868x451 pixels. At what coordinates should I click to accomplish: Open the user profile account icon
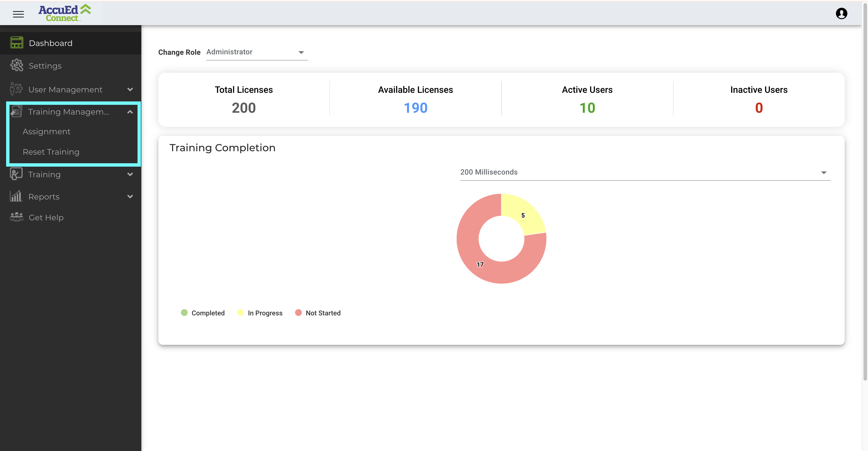pos(841,14)
